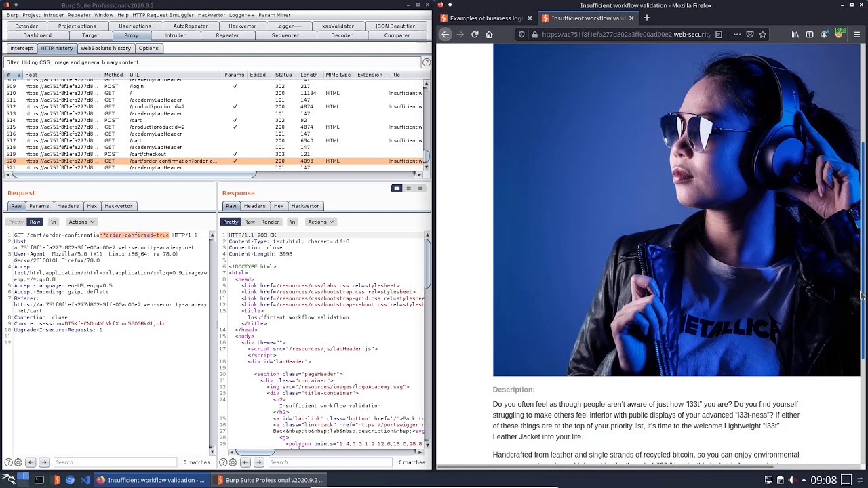The width and height of the screenshot is (868, 488).
Task: Toggle Response Raw view button
Action: pos(250,222)
